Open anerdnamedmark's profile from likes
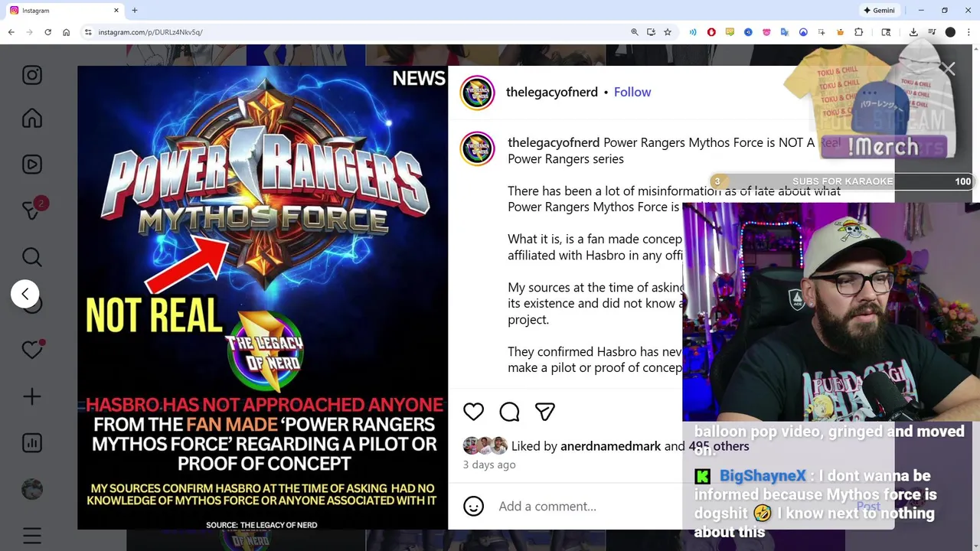 610,446
